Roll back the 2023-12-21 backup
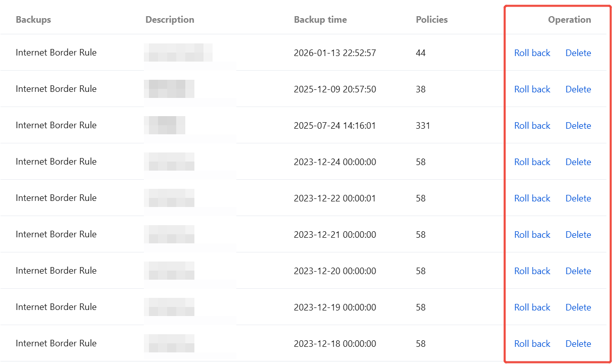 [x=532, y=235]
